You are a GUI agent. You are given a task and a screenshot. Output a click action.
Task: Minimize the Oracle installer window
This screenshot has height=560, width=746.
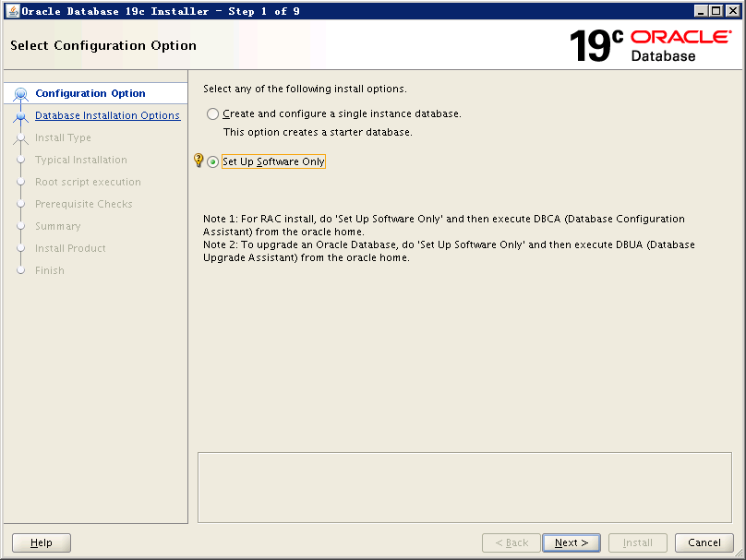pyautogui.click(x=701, y=11)
